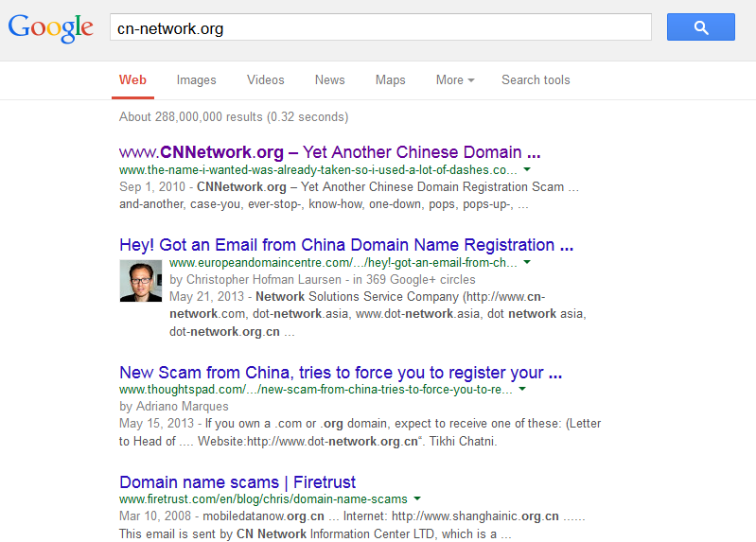Expand the arrow beside the dashes URL
This screenshot has height=542, width=756.
pos(526,170)
